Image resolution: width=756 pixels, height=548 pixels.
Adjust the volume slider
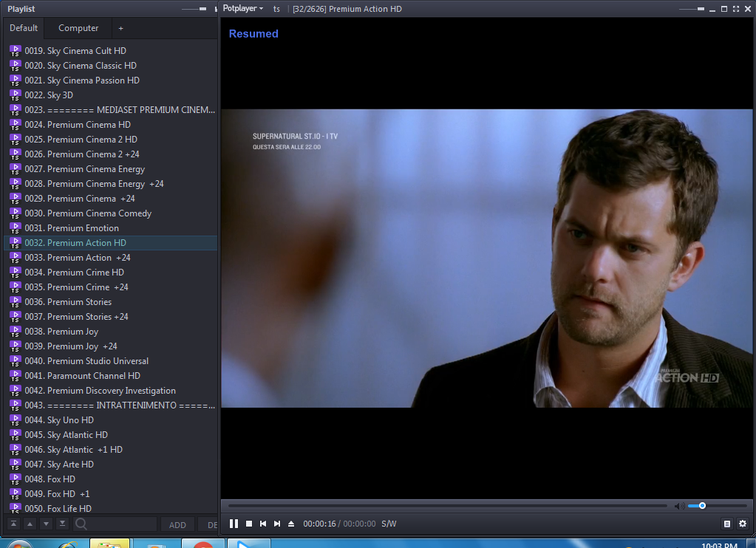[x=717, y=506]
